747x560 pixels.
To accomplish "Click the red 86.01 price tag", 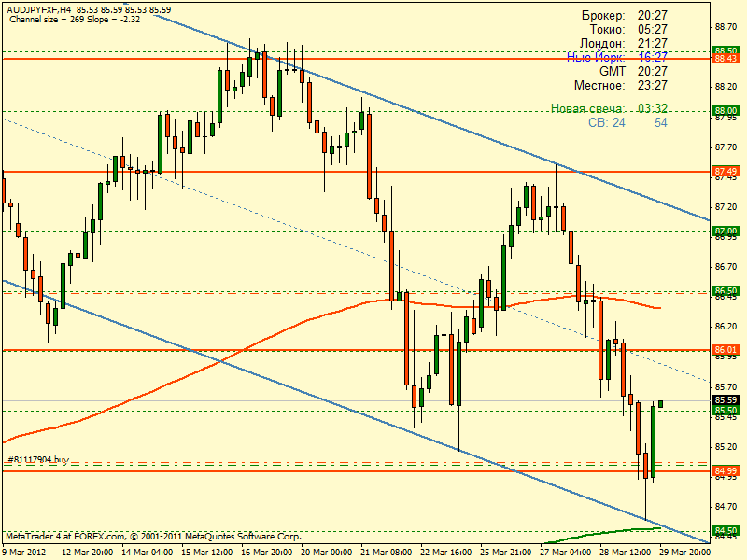I will pyautogui.click(x=726, y=349).
